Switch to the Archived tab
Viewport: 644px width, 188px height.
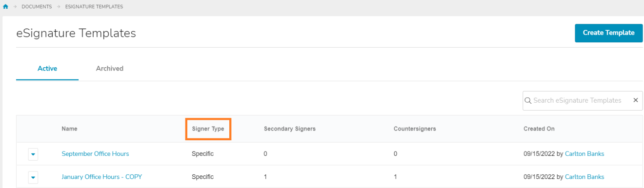(x=109, y=69)
